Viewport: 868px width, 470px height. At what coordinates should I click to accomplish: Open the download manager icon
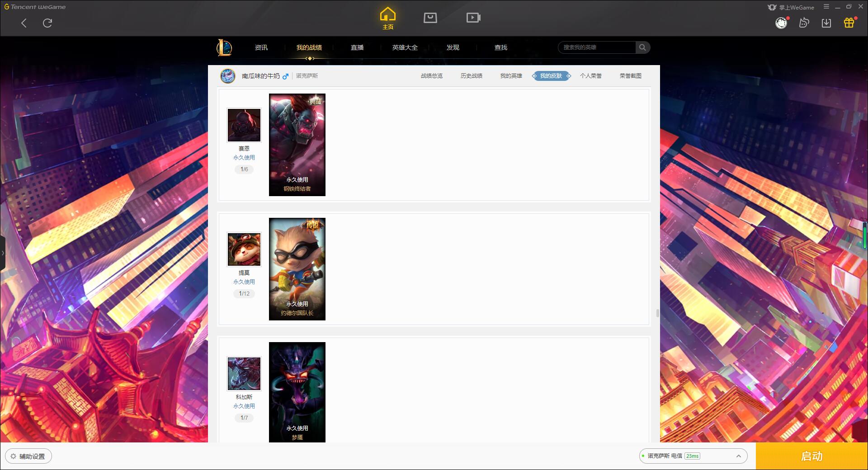pos(826,23)
